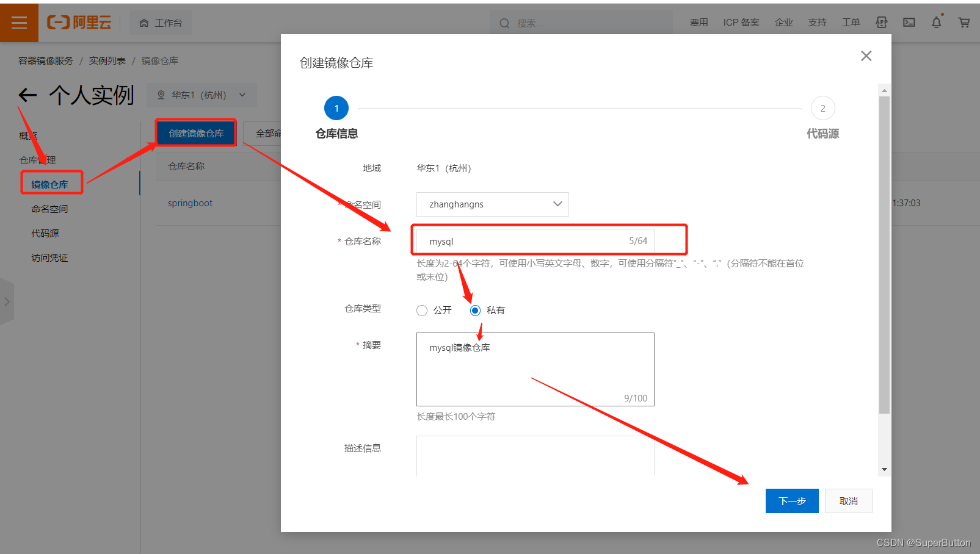Focus the top search box
This screenshot has height=554, width=980.
(x=580, y=23)
